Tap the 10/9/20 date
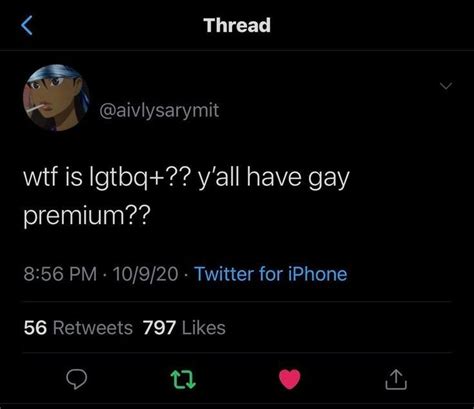The image size is (474, 409). pos(146,274)
